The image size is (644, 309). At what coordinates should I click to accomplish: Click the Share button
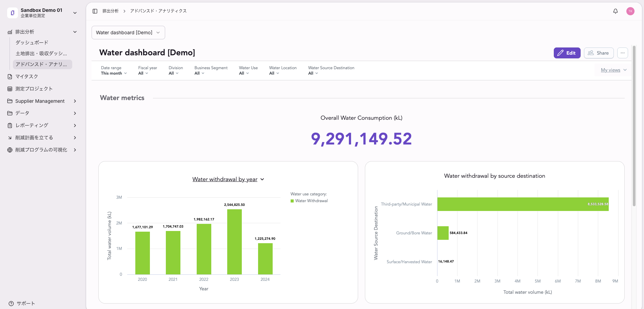(599, 53)
